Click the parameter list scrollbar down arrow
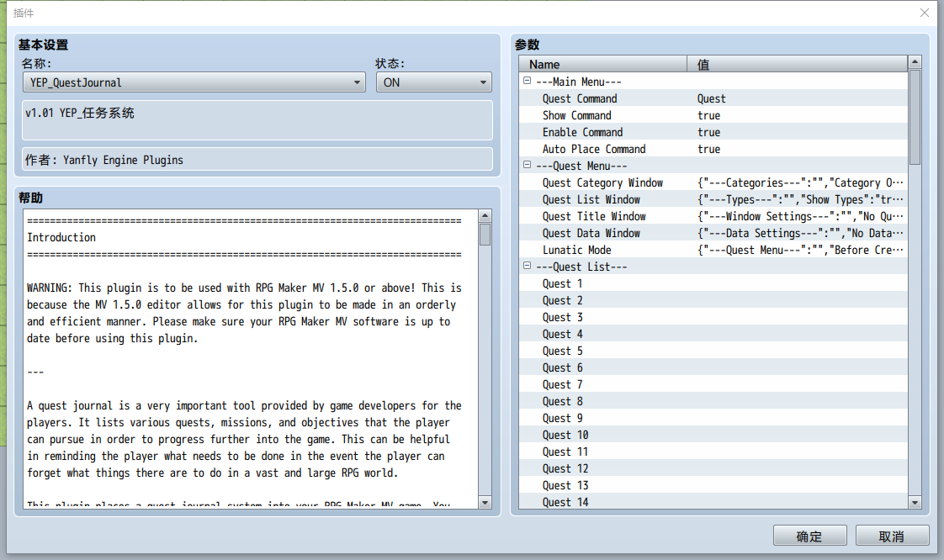944x560 pixels. 915,502
